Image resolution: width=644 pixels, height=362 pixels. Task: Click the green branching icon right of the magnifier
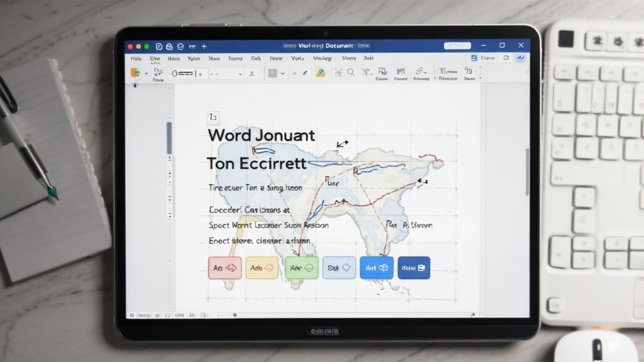365,73
